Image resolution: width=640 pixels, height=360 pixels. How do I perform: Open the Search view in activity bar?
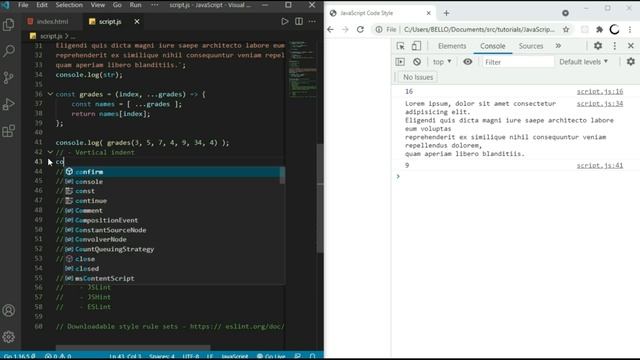click(x=9, y=51)
